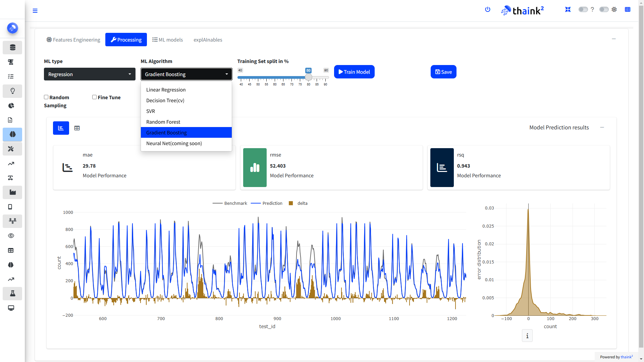
Task: Click the chart info button
Action: (527, 336)
